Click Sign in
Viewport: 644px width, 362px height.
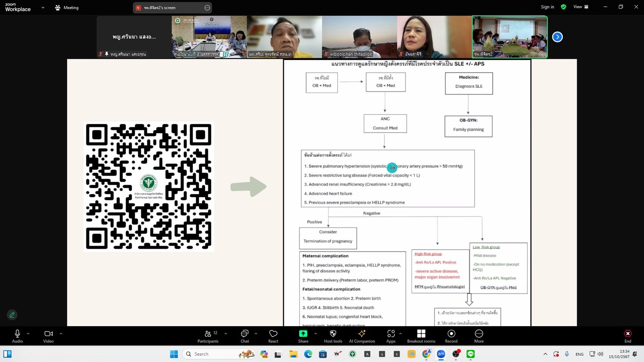tap(547, 7)
